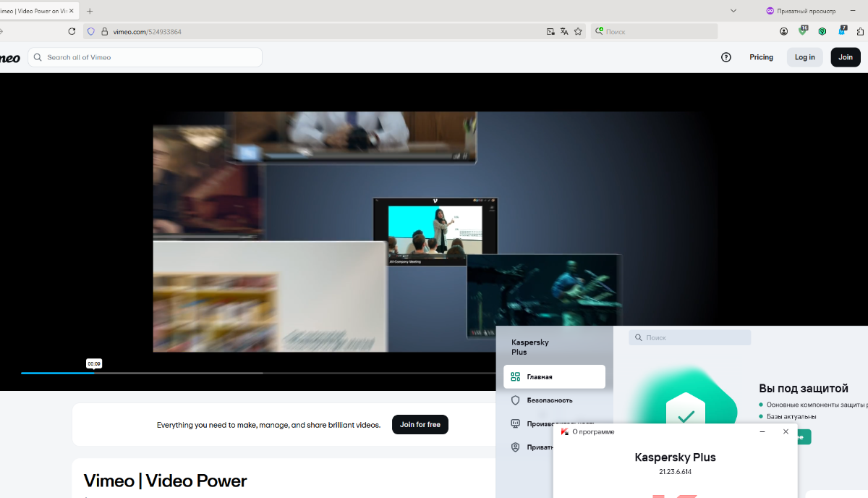Close the Vimeo Video Power tab
This screenshot has width=868, height=498.
tap(71, 11)
